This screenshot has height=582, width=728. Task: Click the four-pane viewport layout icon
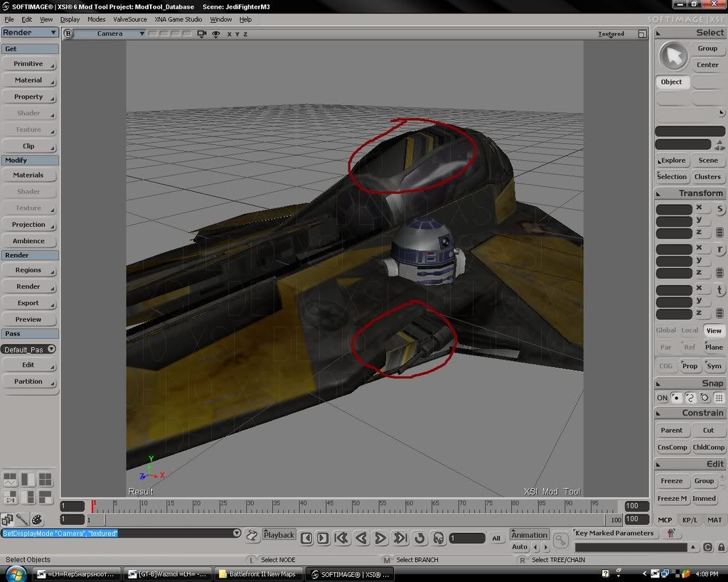point(45,480)
